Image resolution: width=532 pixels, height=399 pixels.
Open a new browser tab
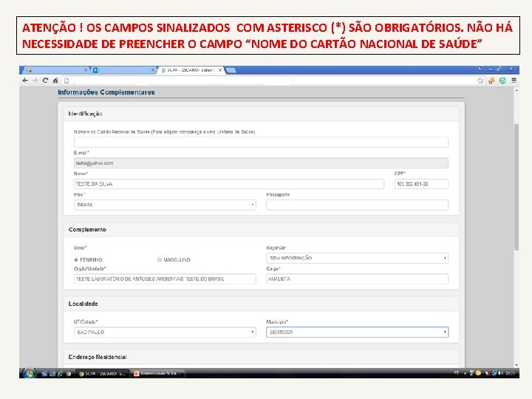pyautogui.click(x=231, y=70)
